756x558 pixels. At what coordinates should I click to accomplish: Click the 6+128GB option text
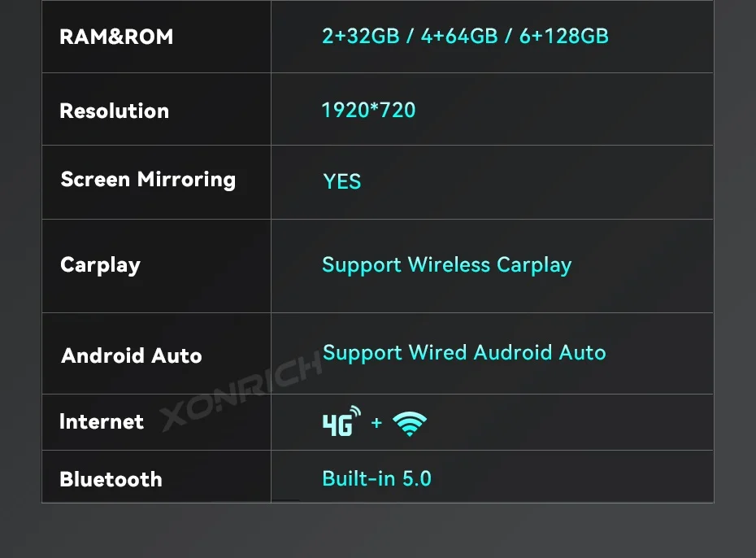[x=564, y=36]
